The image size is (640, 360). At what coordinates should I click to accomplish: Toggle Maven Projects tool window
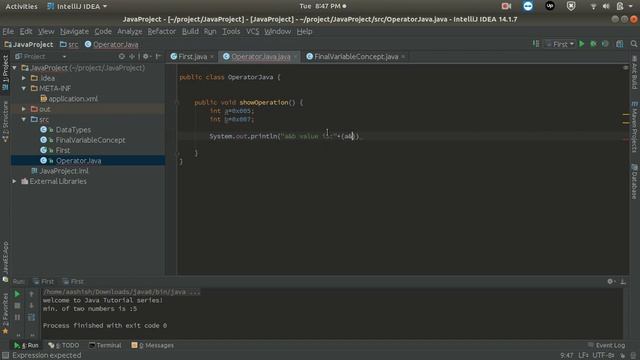pos(635,127)
